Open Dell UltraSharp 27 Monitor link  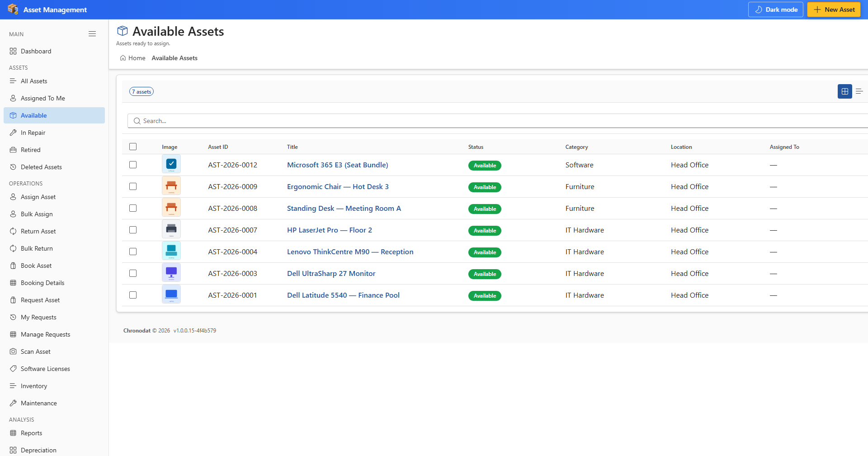331,273
